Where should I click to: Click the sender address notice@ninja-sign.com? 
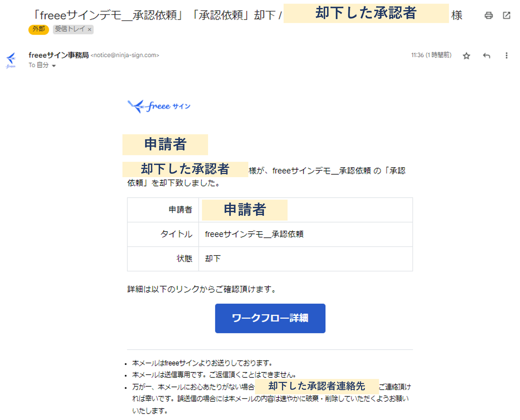125,55
